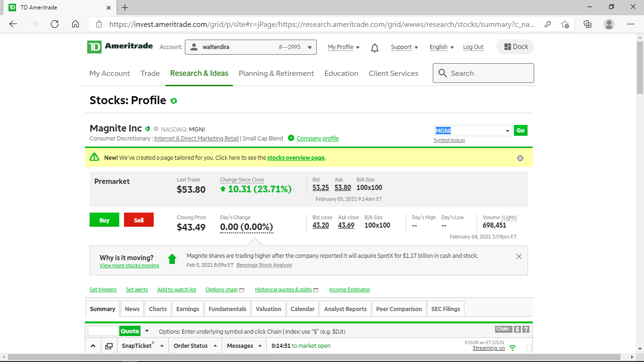Open the dropdown arrow next to Quote
This screenshot has height=362, width=644.
(147, 331)
